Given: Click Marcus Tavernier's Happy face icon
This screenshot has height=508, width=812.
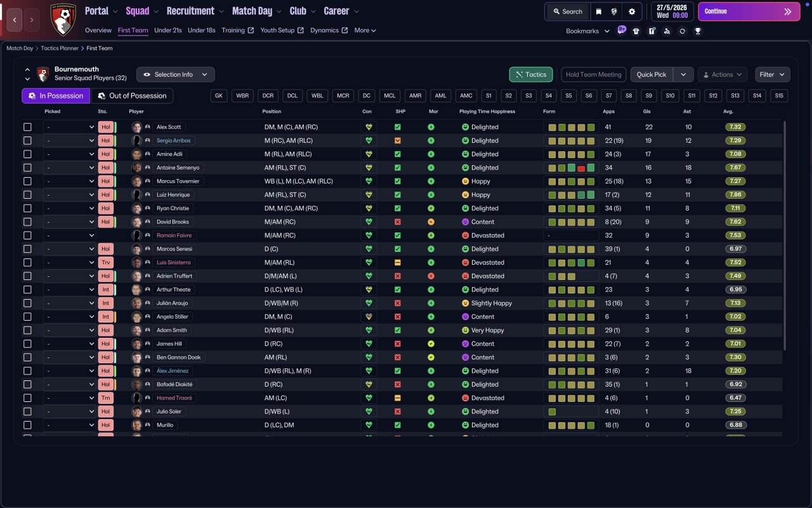Looking at the screenshot, I should pos(465,182).
